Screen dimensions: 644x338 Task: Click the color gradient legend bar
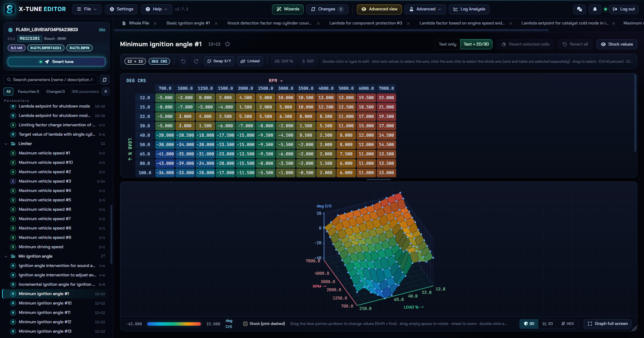[x=174, y=324]
